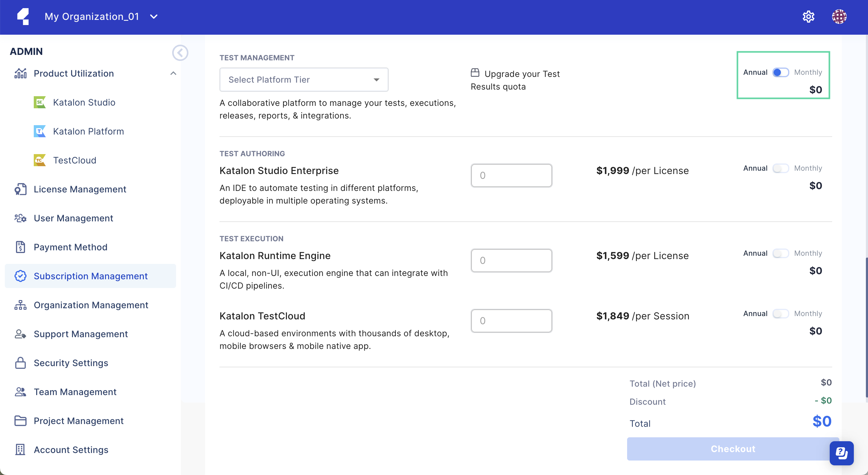Click the My Organization_01 name
The image size is (868, 475).
click(x=92, y=17)
